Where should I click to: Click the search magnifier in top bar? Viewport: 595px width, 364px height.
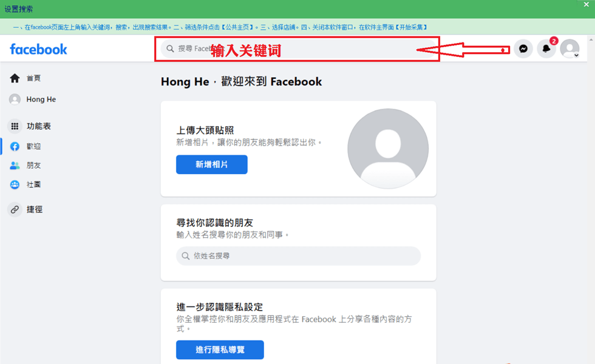coord(171,49)
